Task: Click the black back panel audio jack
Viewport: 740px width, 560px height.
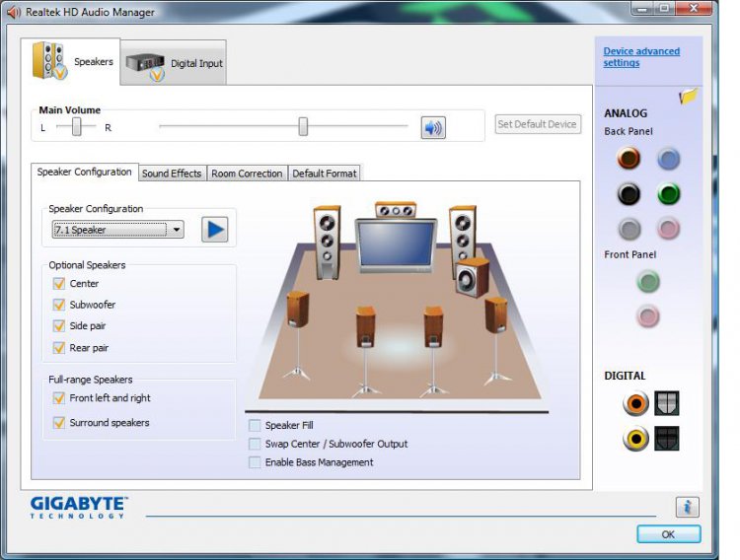Action: click(629, 194)
